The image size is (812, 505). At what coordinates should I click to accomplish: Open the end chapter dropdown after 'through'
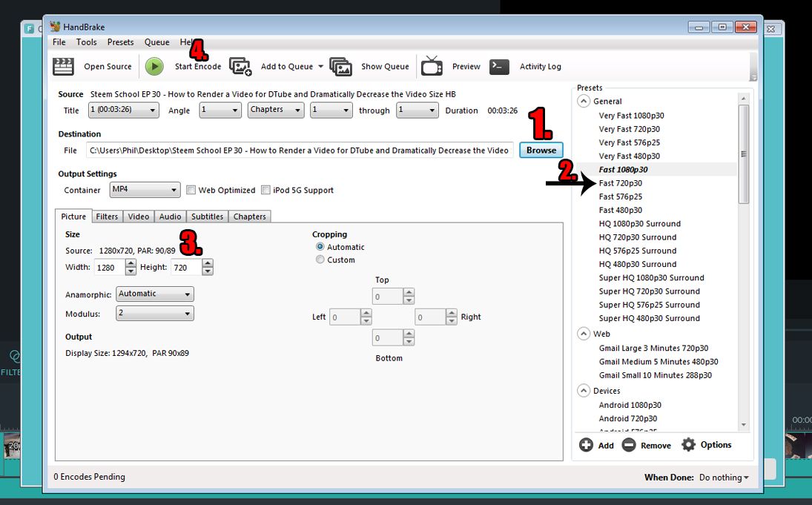pos(417,110)
